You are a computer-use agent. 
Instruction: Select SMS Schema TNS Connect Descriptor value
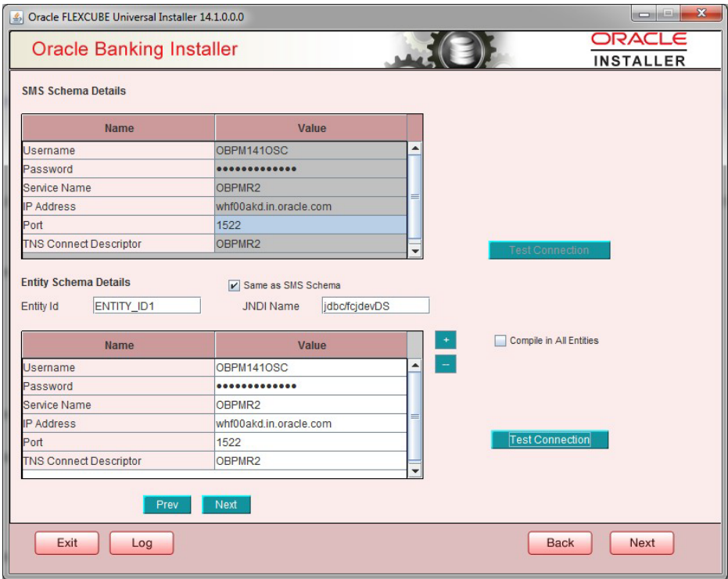310,244
